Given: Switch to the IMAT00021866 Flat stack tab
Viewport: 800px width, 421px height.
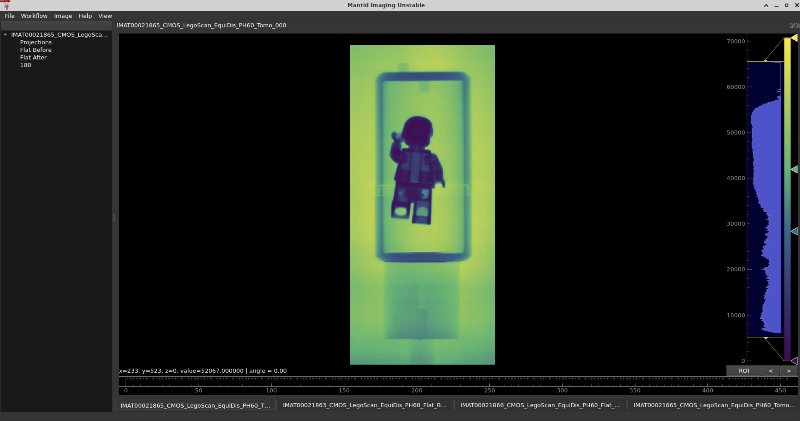Looking at the screenshot, I should 540,405.
